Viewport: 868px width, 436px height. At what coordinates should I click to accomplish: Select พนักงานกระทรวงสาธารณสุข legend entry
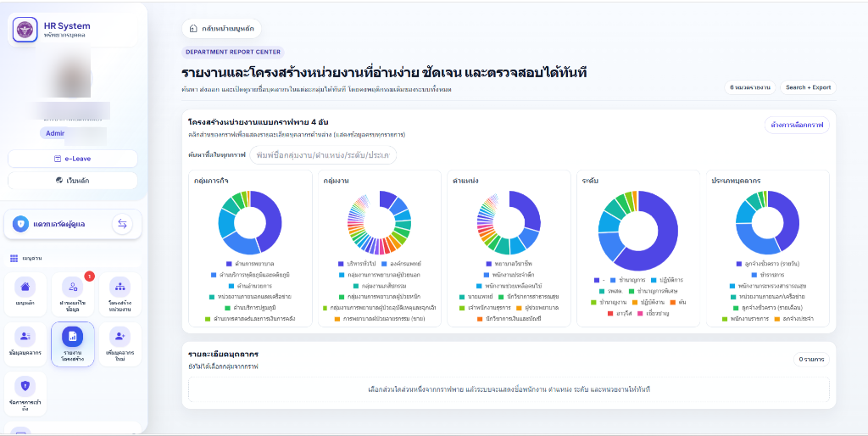coord(768,286)
